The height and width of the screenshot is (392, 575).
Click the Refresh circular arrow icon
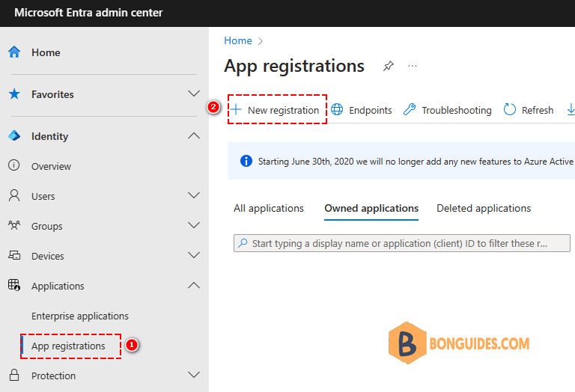click(510, 109)
